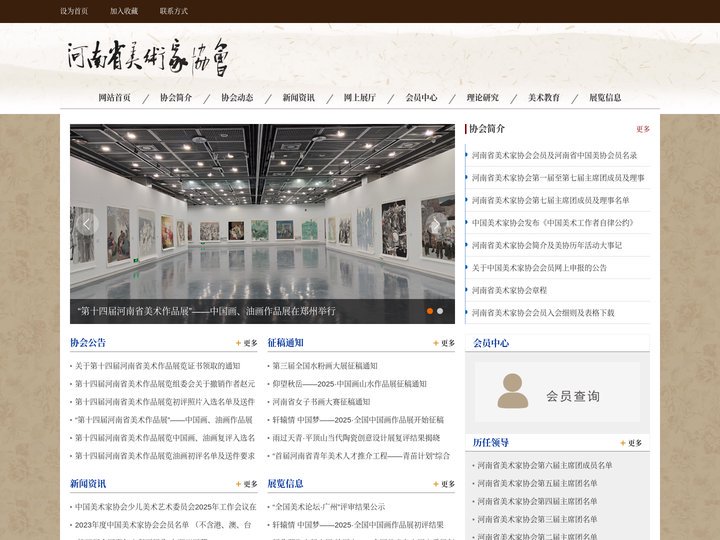Open 河南省美术家协会第四届主席团名单
Viewport: 720px width, 540px height.
(x=537, y=501)
